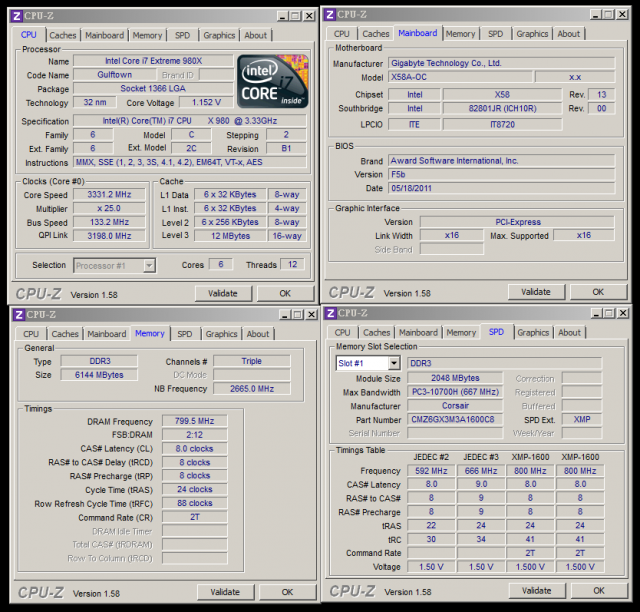This screenshot has height=612, width=640.
Task: Click OK in the SPD window
Action: tap(599, 591)
